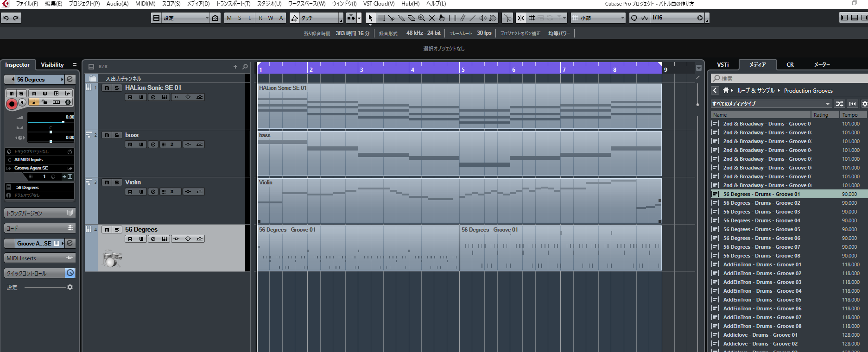Expand the トラックバージョン inspector section
This screenshot has height=352, width=868.
point(39,213)
